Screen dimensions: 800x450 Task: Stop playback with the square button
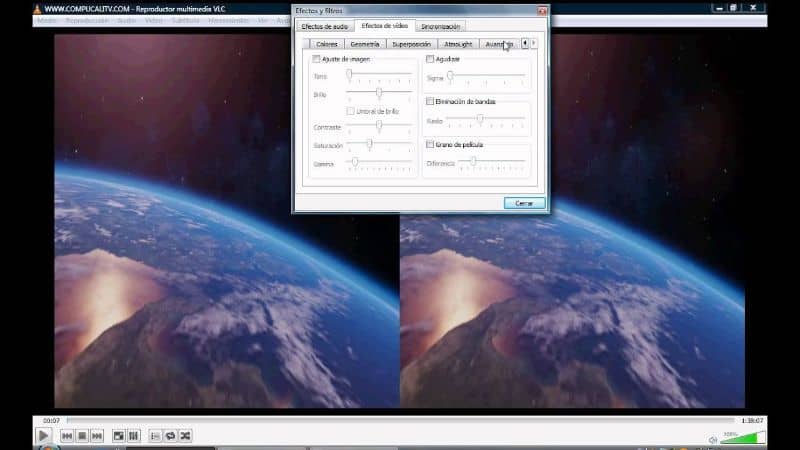tap(82, 436)
